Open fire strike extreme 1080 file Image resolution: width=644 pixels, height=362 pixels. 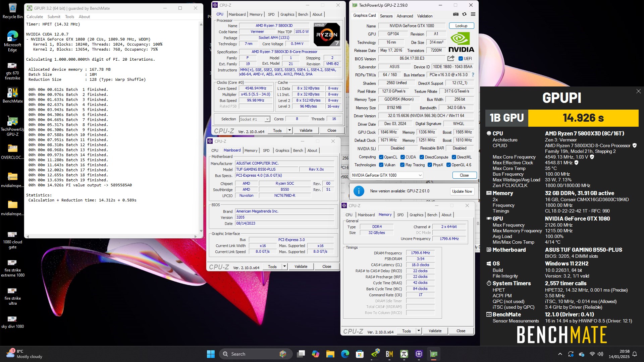[x=12, y=267]
